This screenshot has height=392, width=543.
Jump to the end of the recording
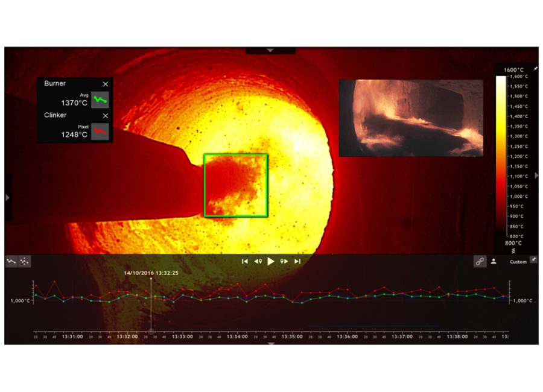coord(297,261)
